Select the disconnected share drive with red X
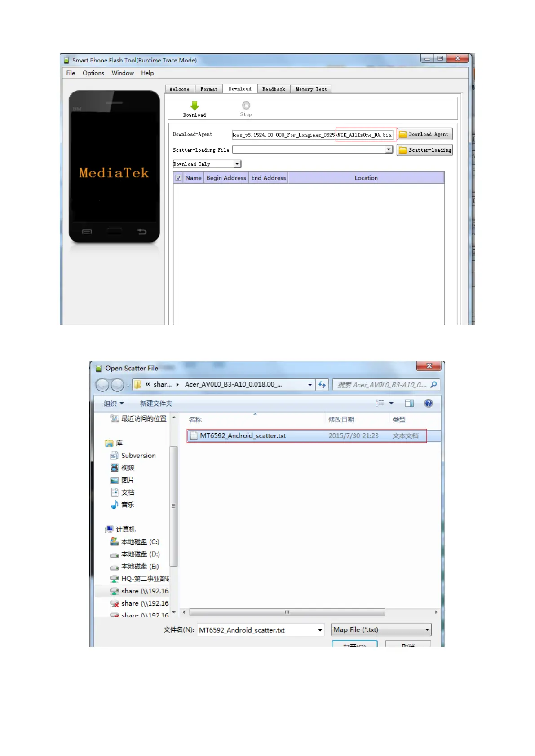This screenshot has width=535, height=756. pyautogui.click(x=140, y=603)
